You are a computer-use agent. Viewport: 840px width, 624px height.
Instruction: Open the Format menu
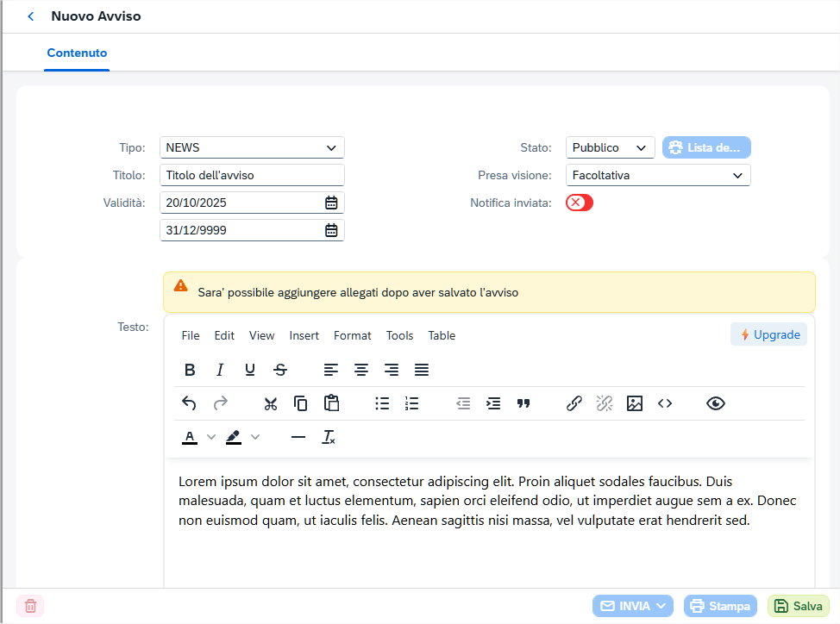click(x=352, y=335)
